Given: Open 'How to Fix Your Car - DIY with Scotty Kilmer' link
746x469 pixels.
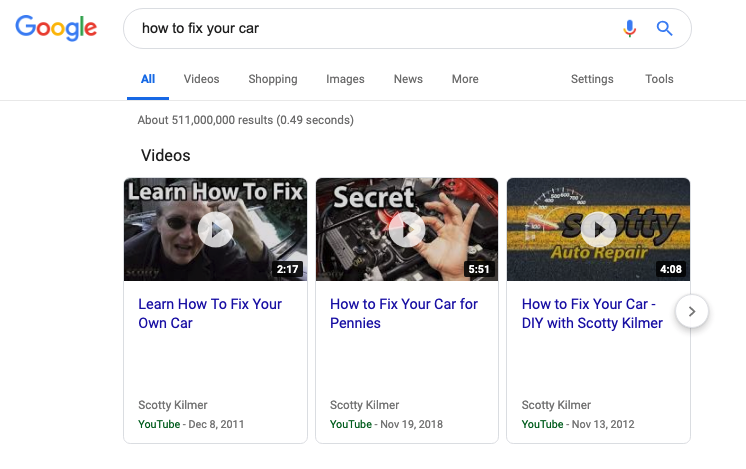Looking at the screenshot, I should tap(592, 313).
